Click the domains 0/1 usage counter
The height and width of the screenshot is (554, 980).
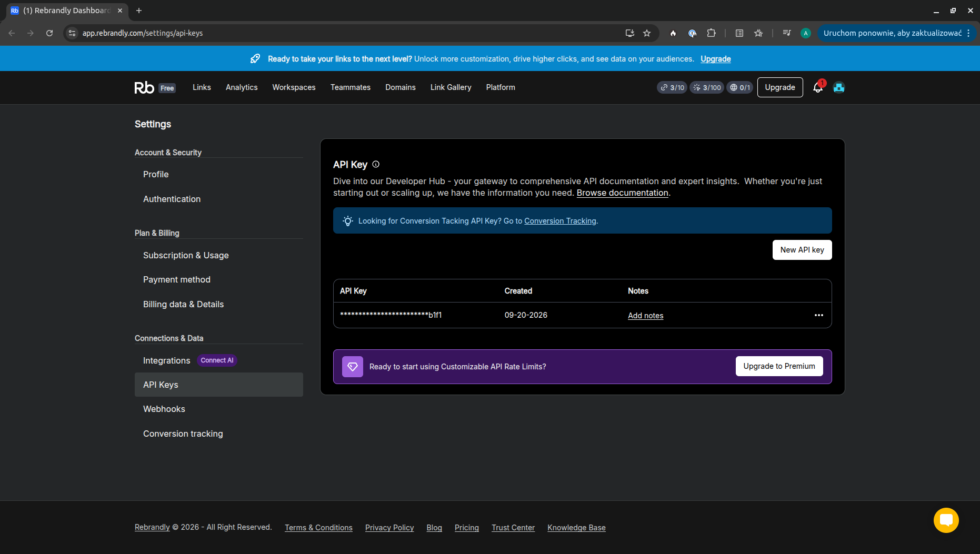pos(739,87)
